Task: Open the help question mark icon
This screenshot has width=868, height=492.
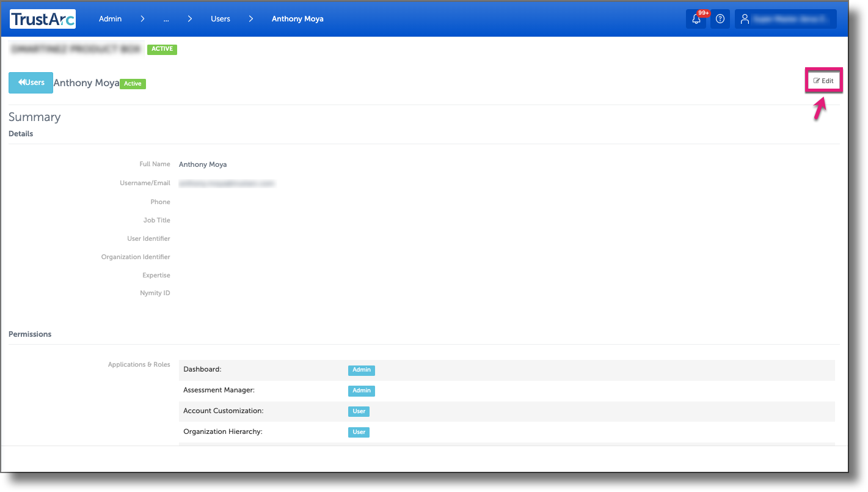Action: 720,19
